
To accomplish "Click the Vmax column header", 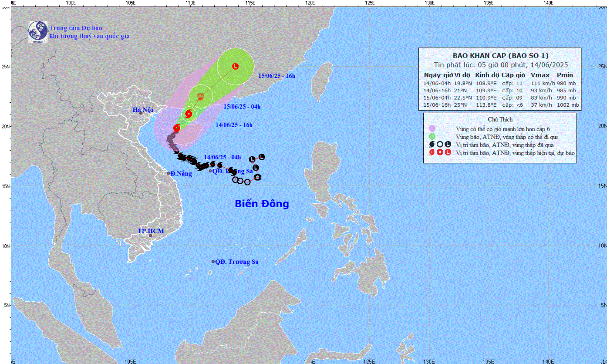I will click(540, 75).
